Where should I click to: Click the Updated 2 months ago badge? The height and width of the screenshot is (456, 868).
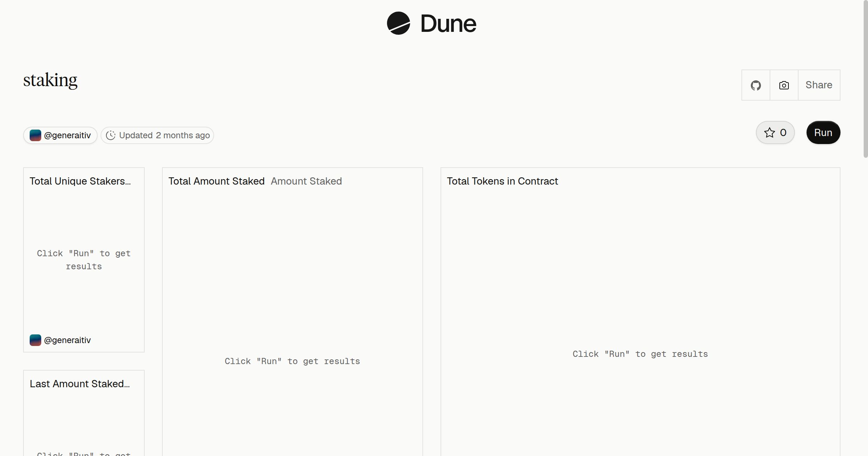157,135
